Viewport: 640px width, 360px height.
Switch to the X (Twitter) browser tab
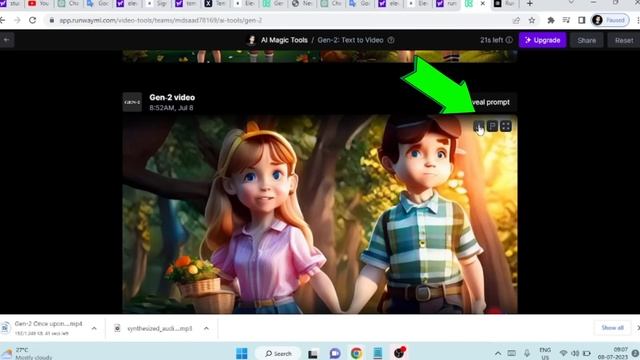pos(216,4)
